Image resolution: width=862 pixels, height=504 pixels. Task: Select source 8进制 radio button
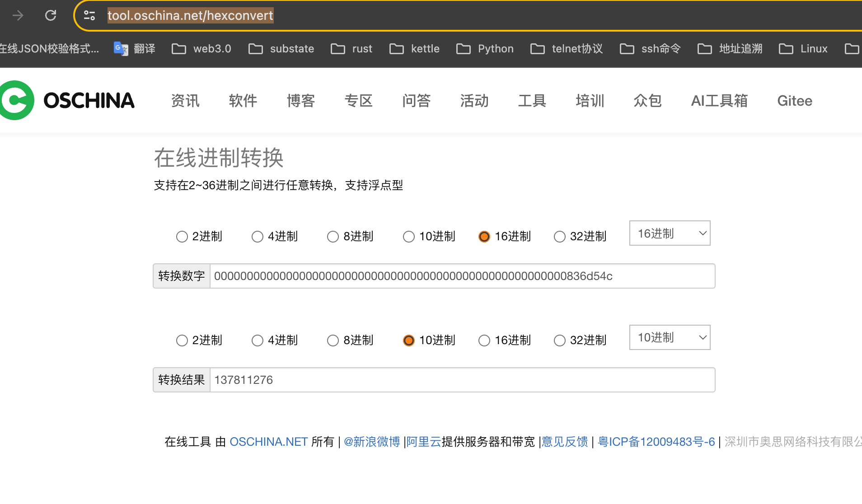click(333, 237)
